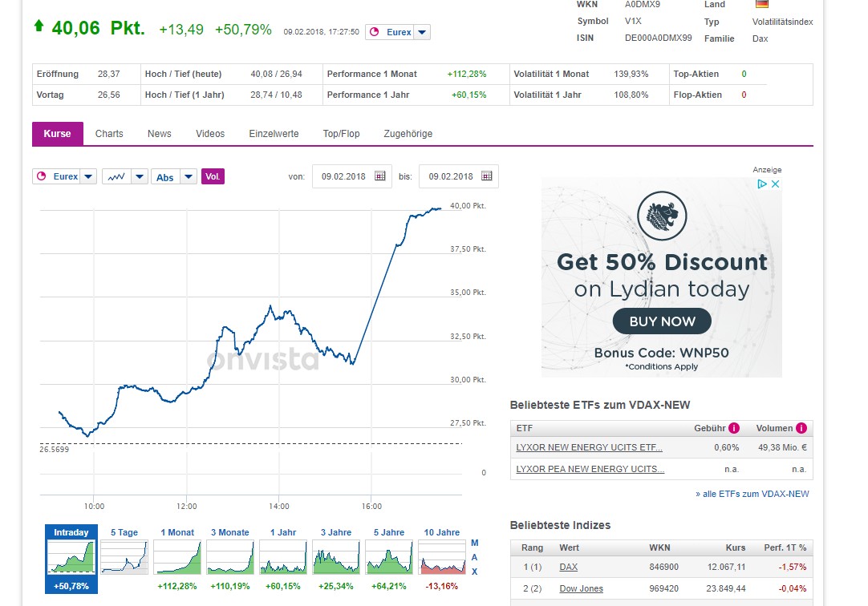Click the Lydian lion logo
This screenshot has height=606, width=868.
661,216
